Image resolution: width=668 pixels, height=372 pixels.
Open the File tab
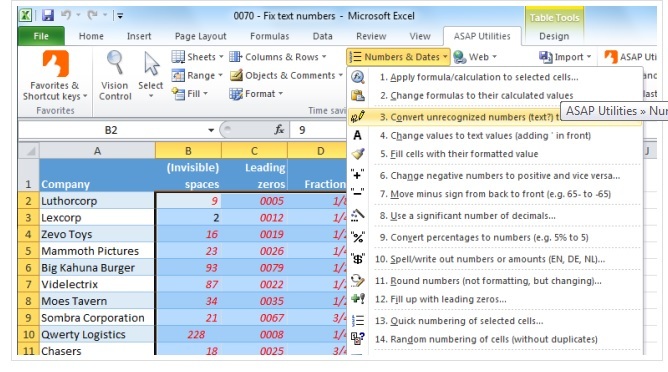tap(41, 36)
